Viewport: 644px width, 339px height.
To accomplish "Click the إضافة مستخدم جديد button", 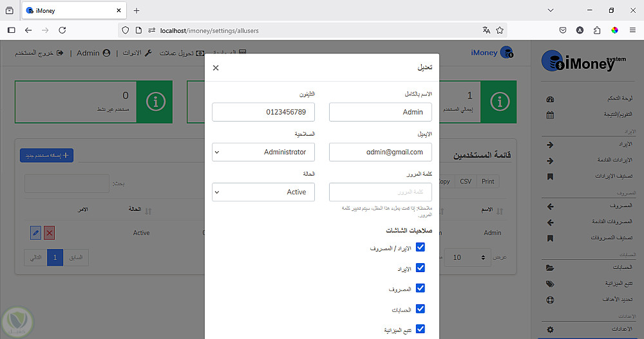I will (x=47, y=155).
